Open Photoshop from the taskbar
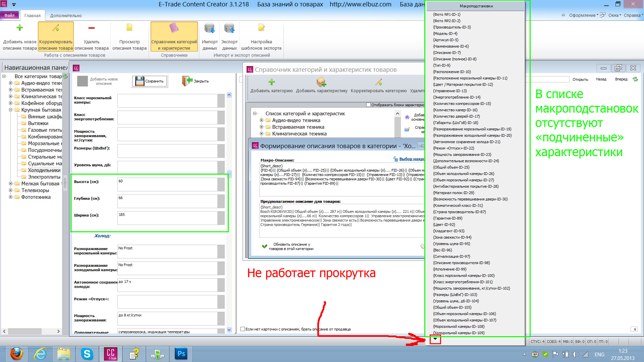Screen dimensions: 644x362 [x=181, y=354]
